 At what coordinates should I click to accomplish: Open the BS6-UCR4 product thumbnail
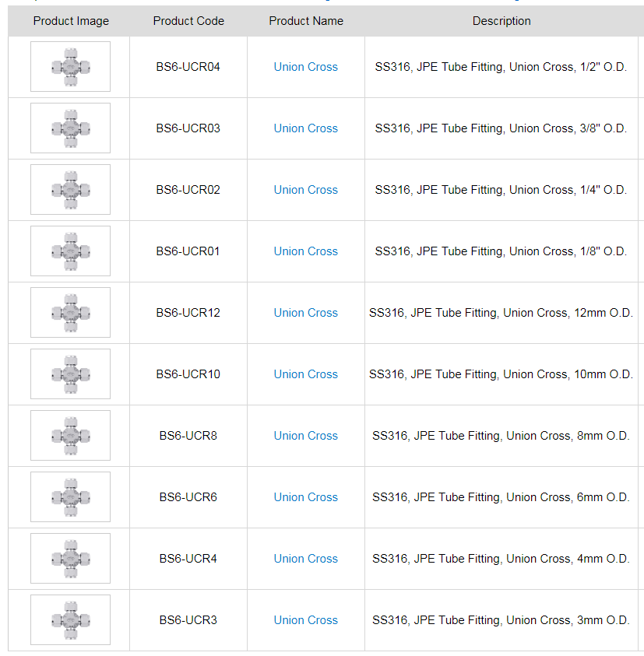coord(70,559)
